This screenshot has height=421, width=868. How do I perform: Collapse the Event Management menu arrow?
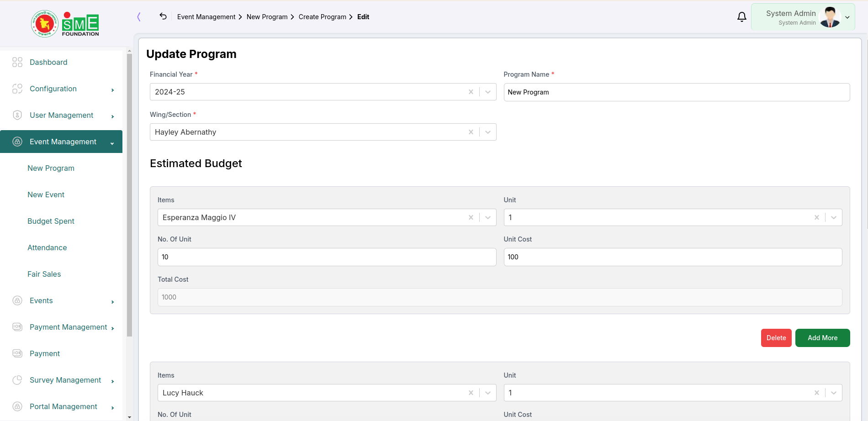pos(112,143)
